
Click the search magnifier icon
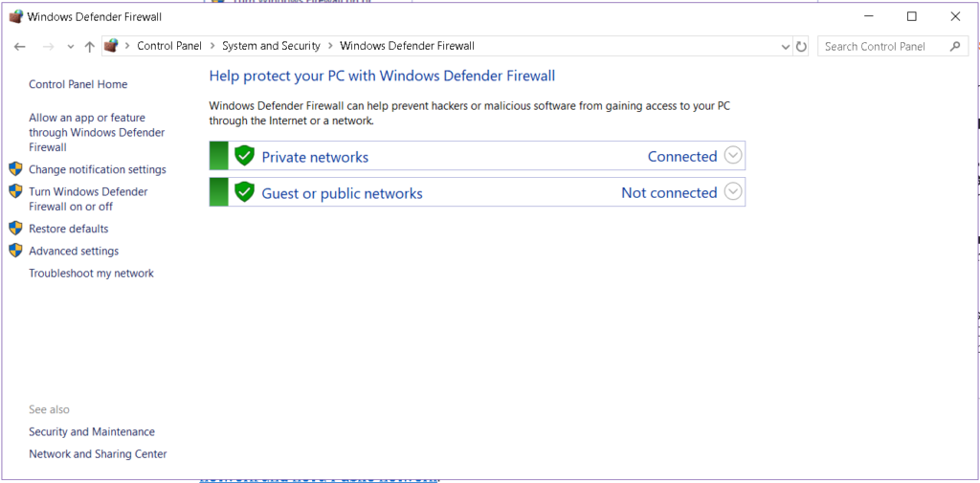coord(954,46)
